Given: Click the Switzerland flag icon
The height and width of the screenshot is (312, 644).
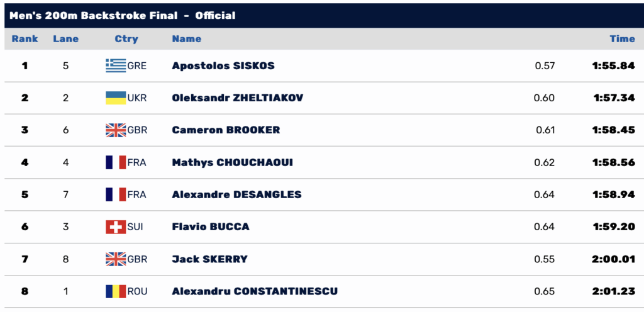Looking at the screenshot, I should pyautogui.click(x=116, y=226).
